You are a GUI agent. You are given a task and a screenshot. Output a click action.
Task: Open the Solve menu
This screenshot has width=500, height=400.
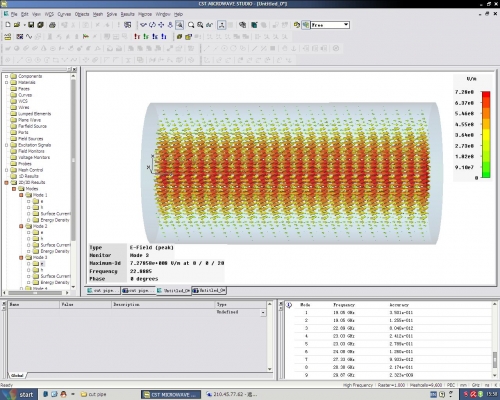click(112, 14)
